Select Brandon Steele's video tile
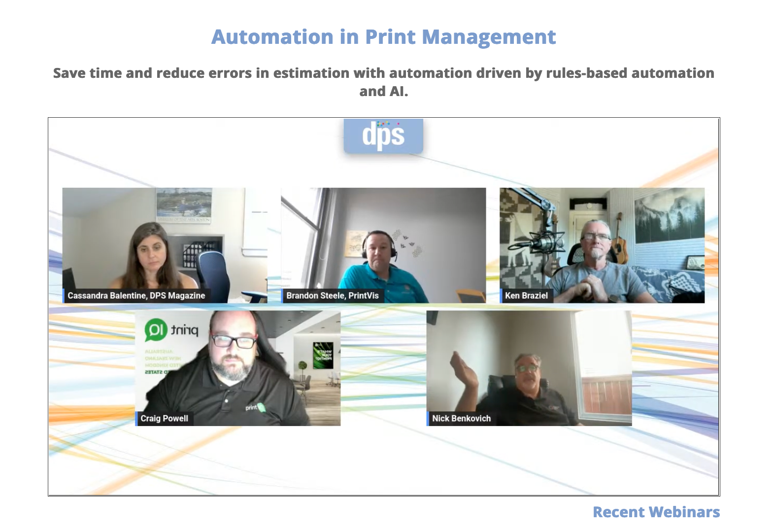 [x=383, y=245]
